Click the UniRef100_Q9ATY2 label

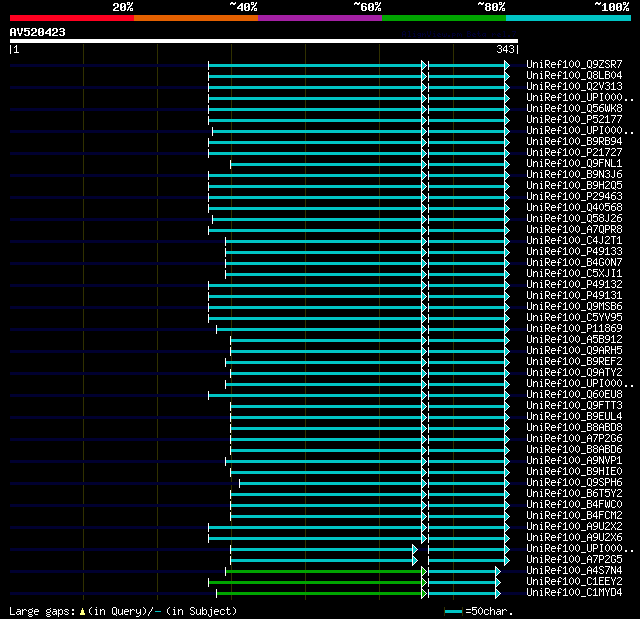tap(574, 373)
